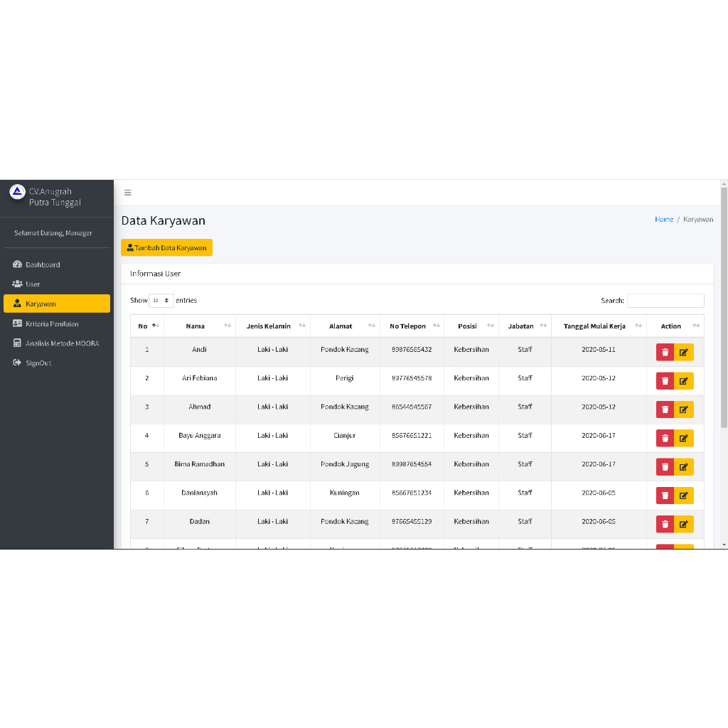Open Dashboard from the sidebar

tap(43, 264)
